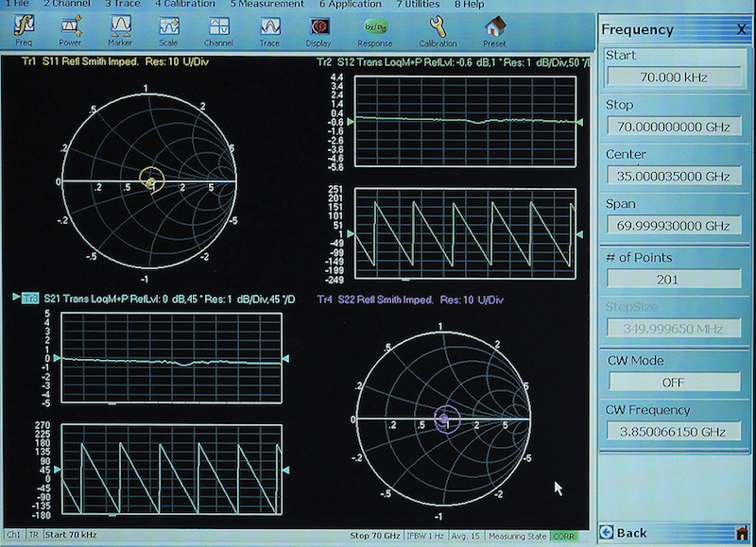
Task: Click the disabled StepSize 349.999650 MHz field
Action: [x=674, y=329]
